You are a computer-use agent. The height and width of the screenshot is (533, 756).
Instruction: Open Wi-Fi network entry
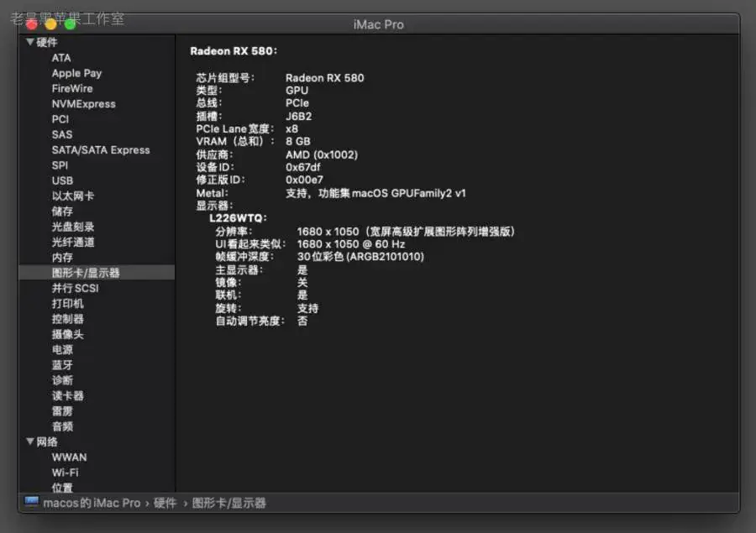click(65, 473)
